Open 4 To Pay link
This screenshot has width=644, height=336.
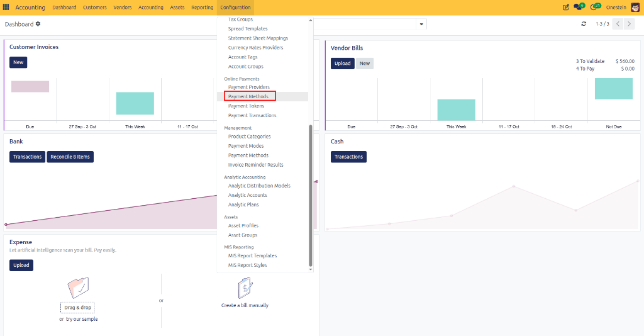click(586, 69)
